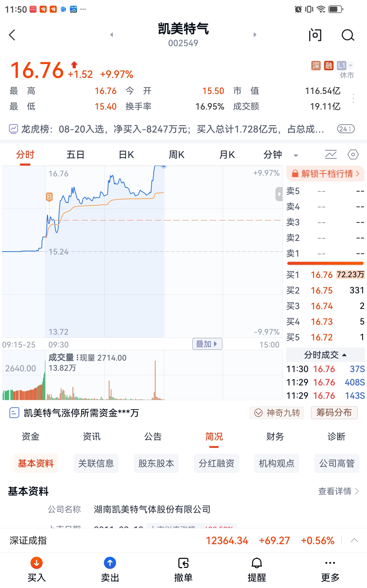
Task: Collapse the 分时成交 list arrow
Action: (x=344, y=355)
